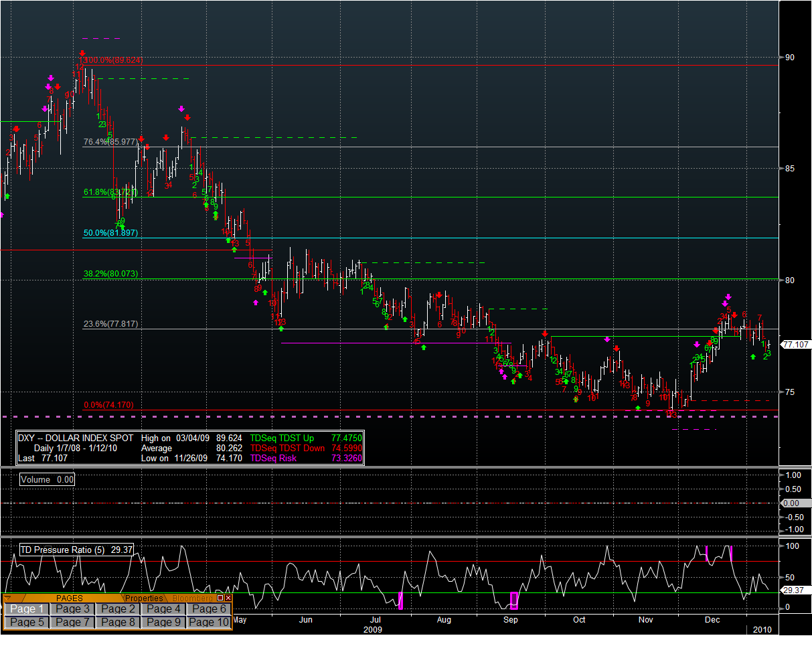Open Page 5 in the pages panel
The height and width of the screenshot is (648, 812).
(x=26, y=623)
